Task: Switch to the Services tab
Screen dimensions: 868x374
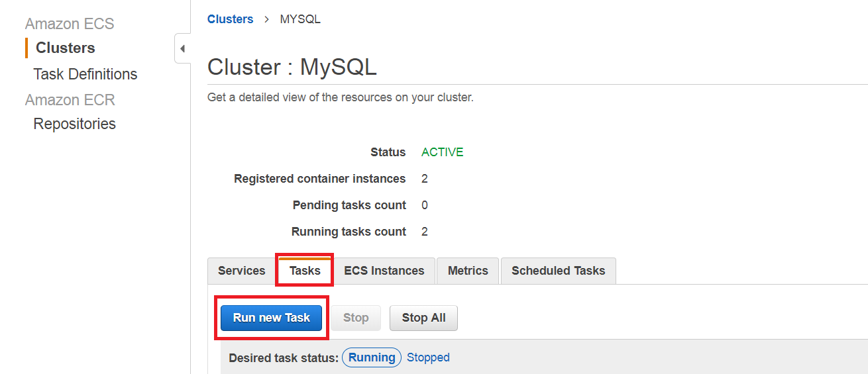Action: click(241, 271)
